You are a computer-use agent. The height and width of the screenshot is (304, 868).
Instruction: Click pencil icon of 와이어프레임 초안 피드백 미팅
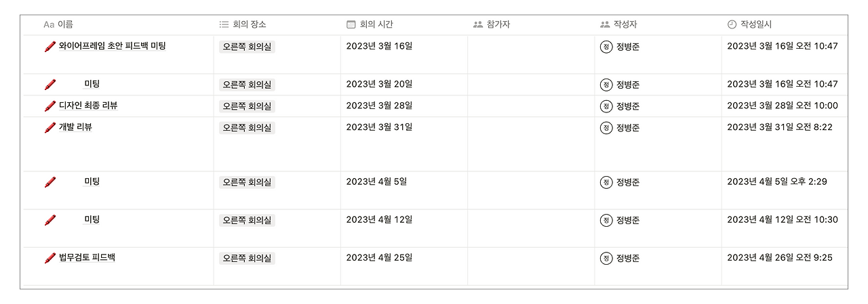50,47
